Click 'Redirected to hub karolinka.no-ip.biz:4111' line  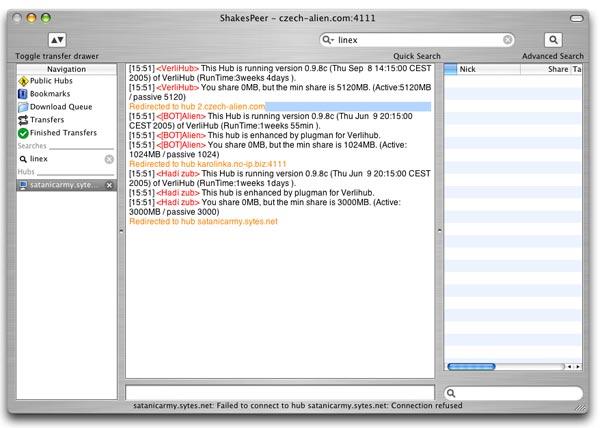pos(208,164)
